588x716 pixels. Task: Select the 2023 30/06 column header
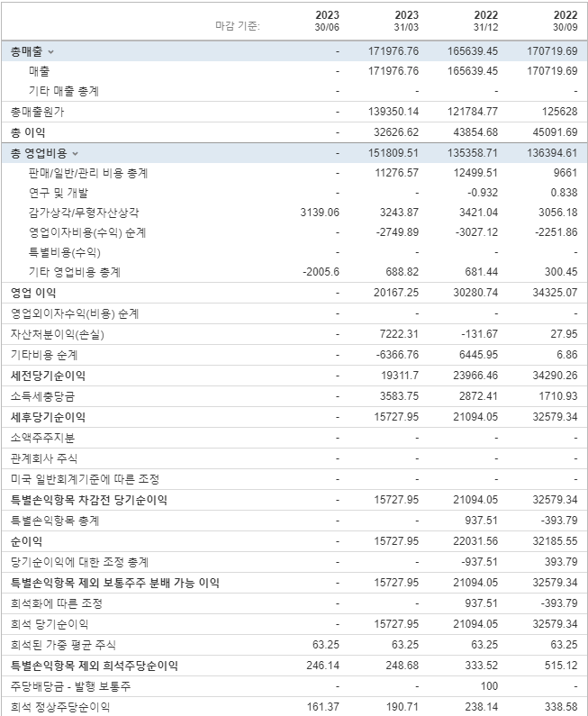[327, 21]
